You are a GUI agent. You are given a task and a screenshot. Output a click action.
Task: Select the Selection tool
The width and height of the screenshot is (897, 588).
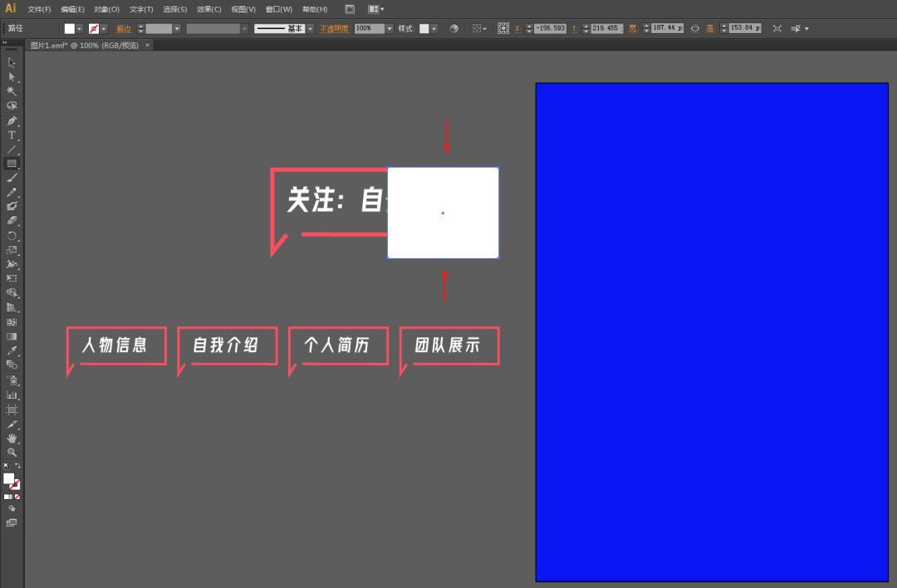pyautogui.click(x=12, y=63)
